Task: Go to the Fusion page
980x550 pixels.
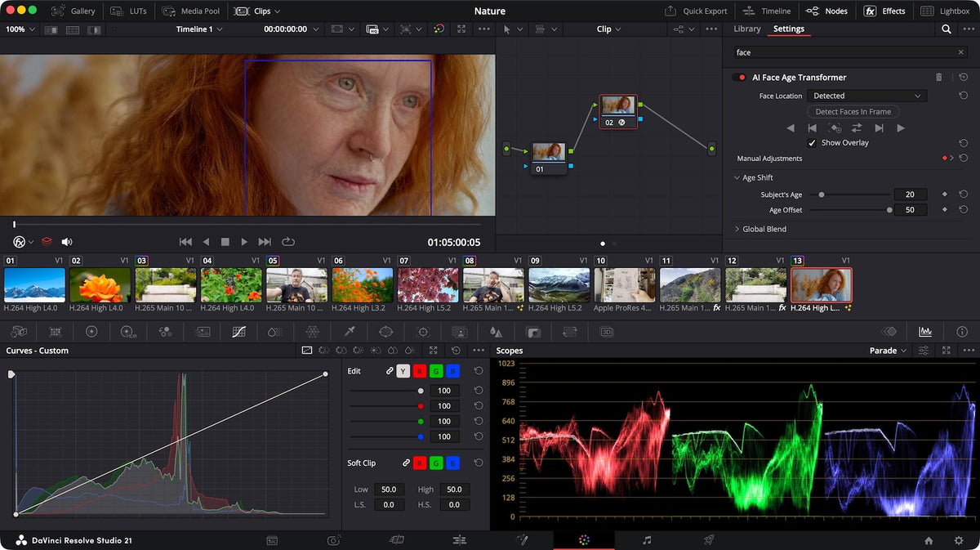Action: point(523,540)
